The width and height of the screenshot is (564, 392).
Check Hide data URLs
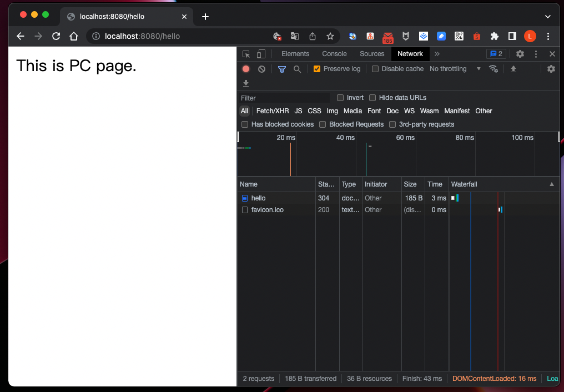372,98
